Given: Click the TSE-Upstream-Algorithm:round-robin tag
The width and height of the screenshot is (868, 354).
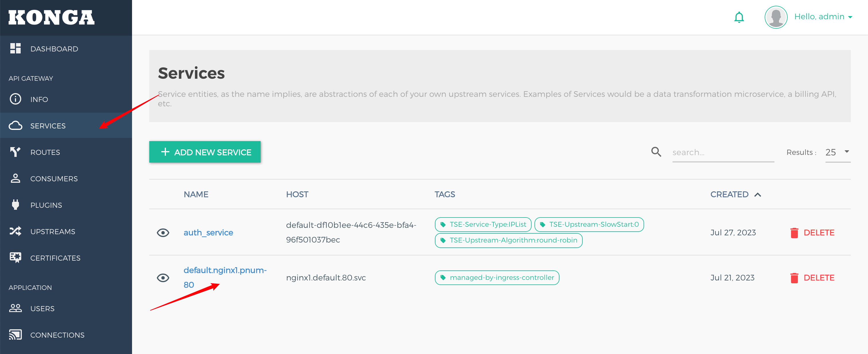Looking at the screenshot, I should click(x=508, y=240).
